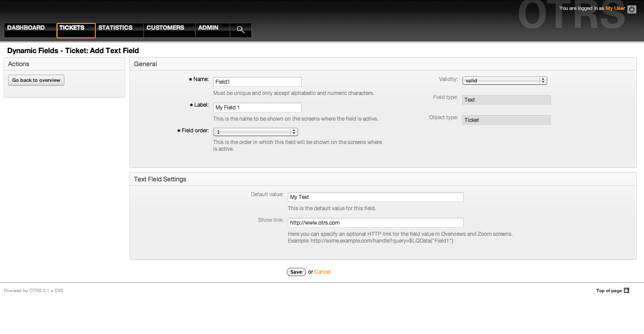This screenshot has height=334, width=644.
Task: Click the Cancel link
Action: [322, 272]
